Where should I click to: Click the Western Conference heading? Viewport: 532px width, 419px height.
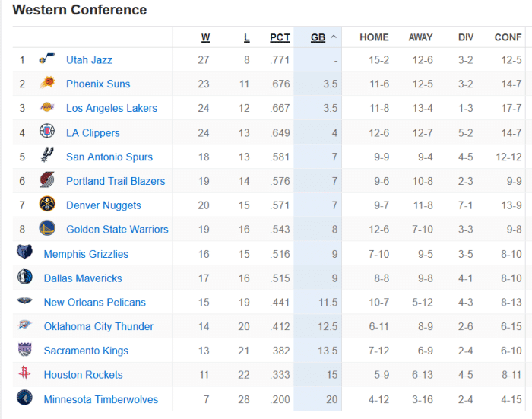pos(80,10)
